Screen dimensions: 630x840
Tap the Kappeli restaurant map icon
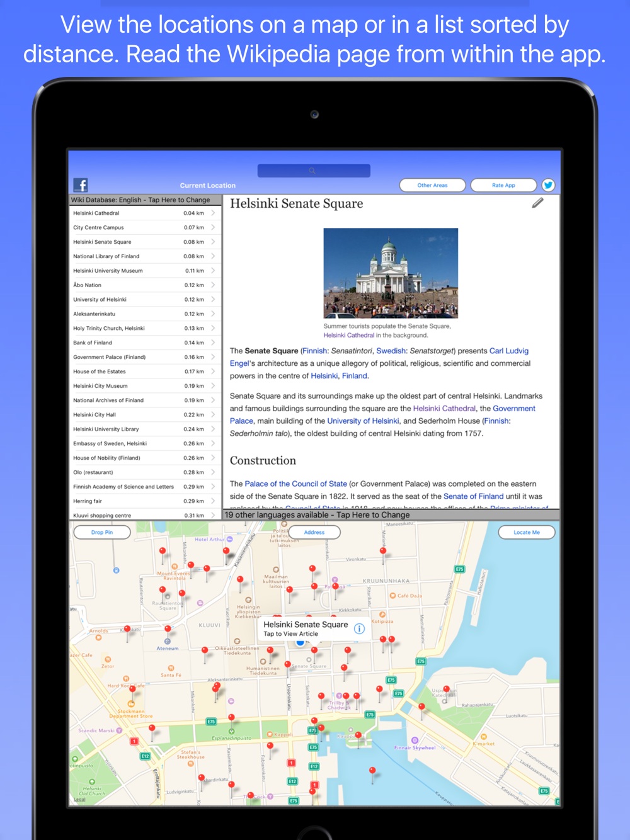click(x=270, y=734)
